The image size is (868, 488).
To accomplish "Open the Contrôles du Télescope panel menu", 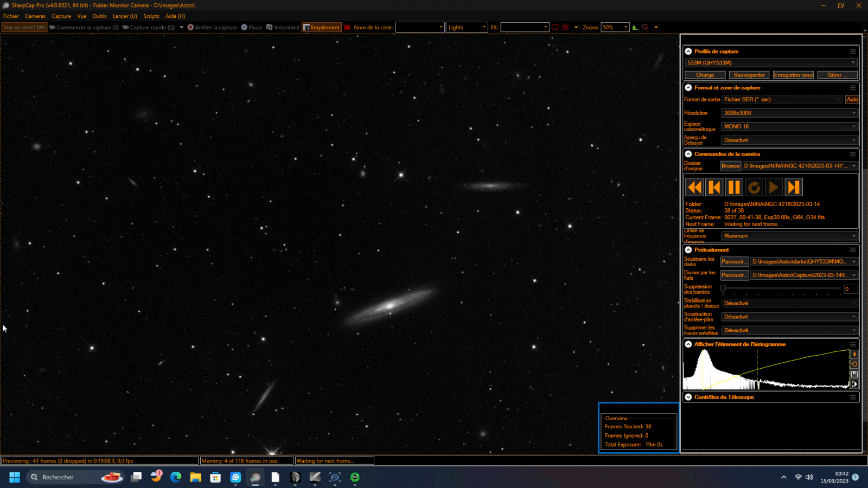I will pos(853,397).
